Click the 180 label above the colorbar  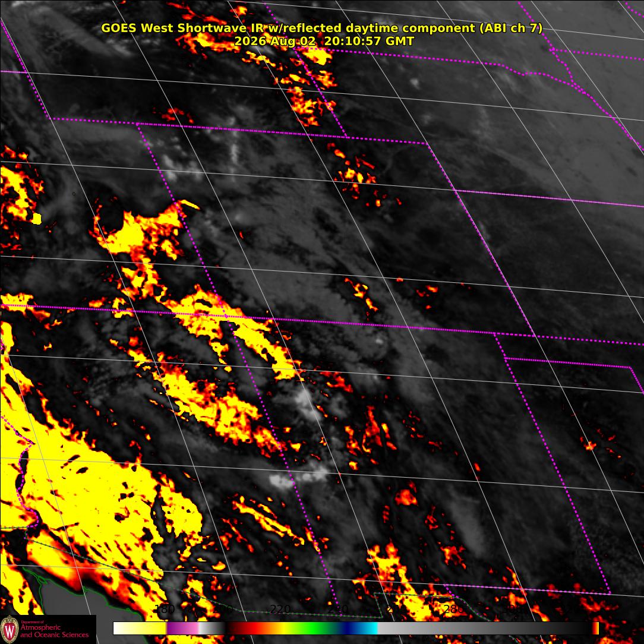[x=165, y=610]
